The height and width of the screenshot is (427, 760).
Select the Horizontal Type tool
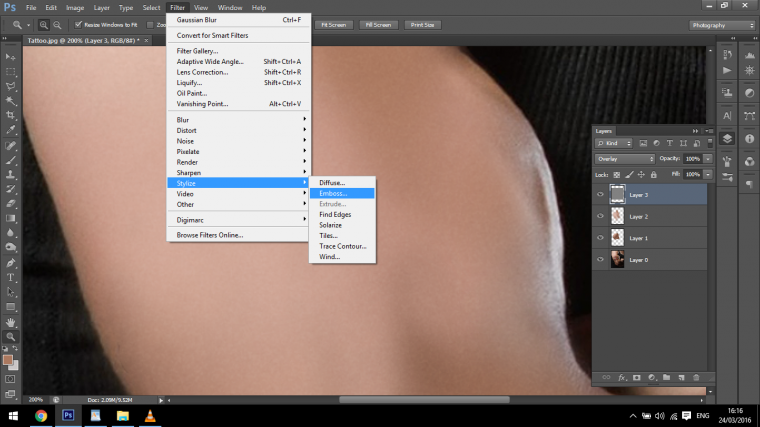pos(10,278)
